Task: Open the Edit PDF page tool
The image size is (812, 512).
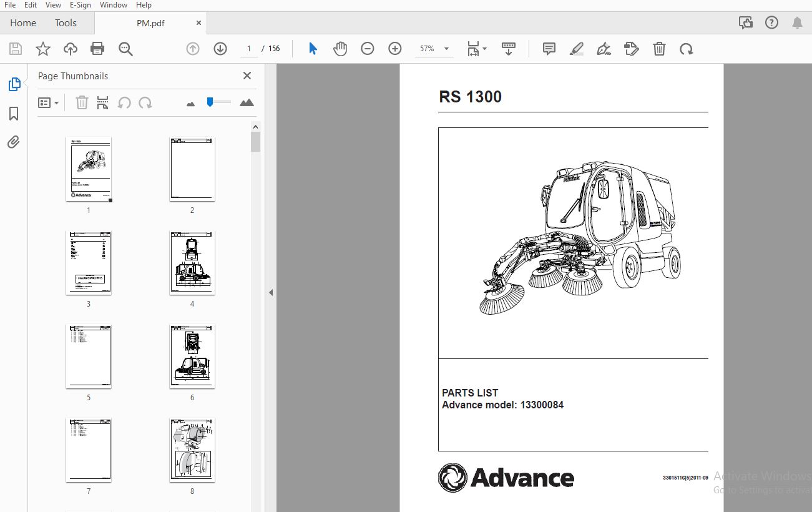Action: tap(631, 49)
